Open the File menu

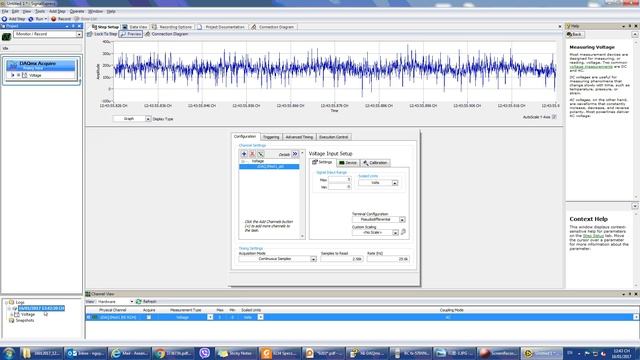click(5, 11)
